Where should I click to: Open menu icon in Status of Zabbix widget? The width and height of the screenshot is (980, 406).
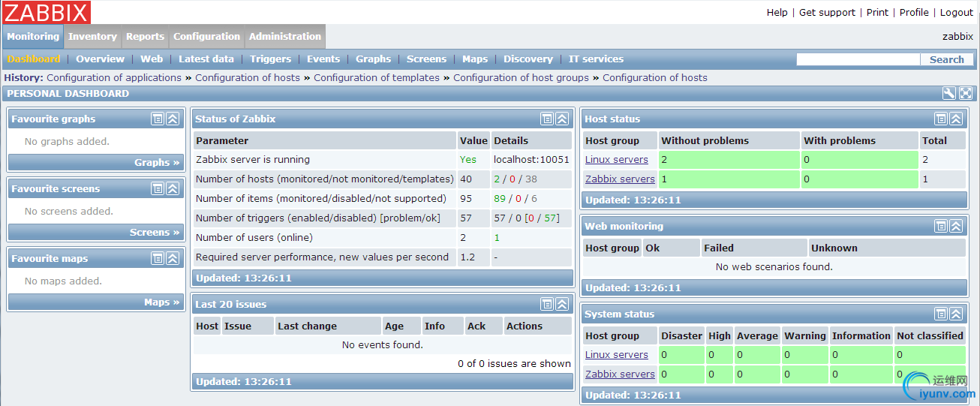click(x=547, y=119)
